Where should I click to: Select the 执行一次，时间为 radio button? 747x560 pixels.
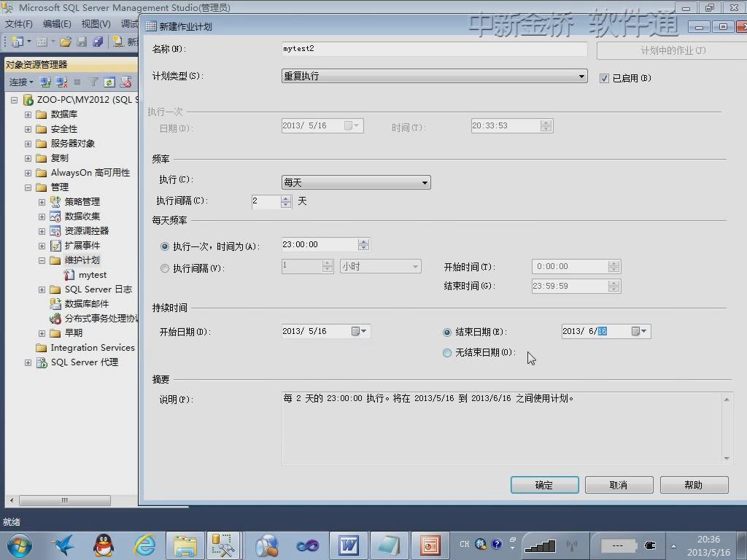(165, 246)
